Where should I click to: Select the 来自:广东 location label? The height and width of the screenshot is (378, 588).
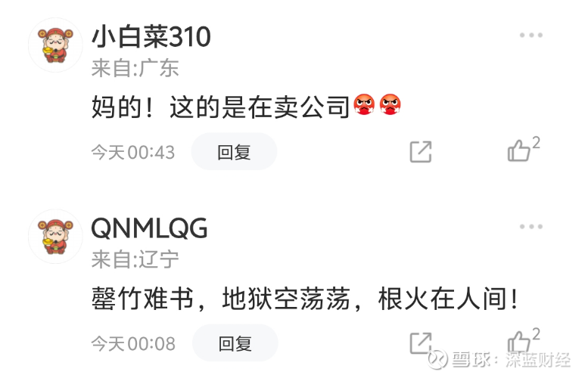[x=135, y=68]
